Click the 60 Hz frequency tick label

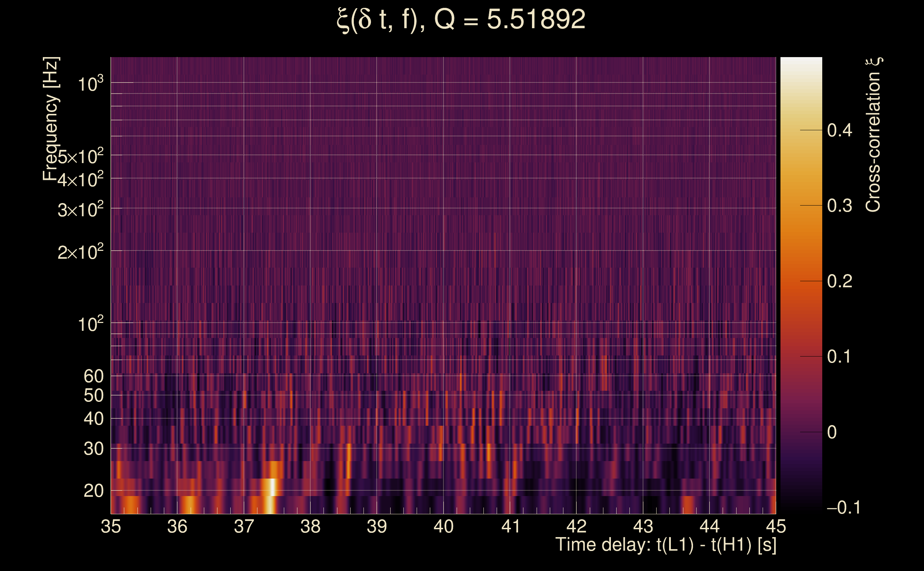[x=93, y=376]
